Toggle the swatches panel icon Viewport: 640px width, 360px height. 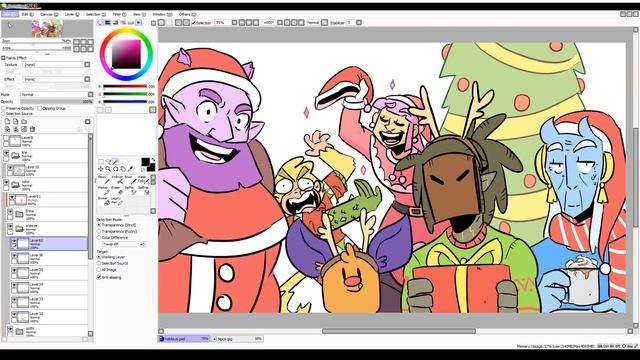tap(131, 23)
